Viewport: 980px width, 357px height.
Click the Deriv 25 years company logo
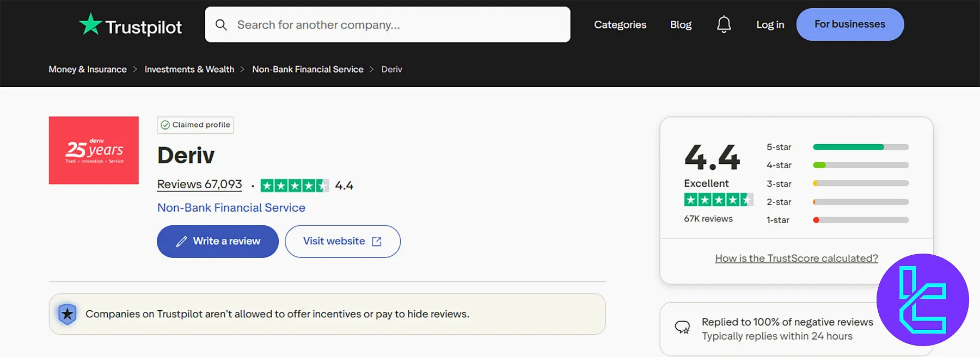94,150
